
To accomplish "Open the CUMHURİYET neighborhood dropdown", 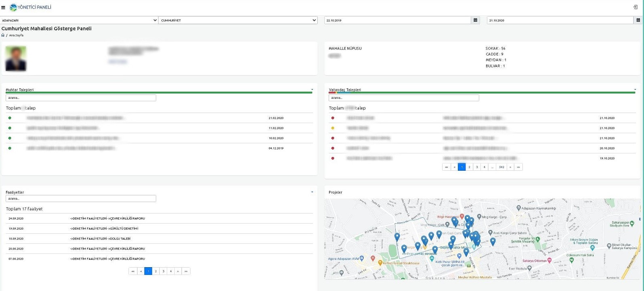I will coord(238,20).
